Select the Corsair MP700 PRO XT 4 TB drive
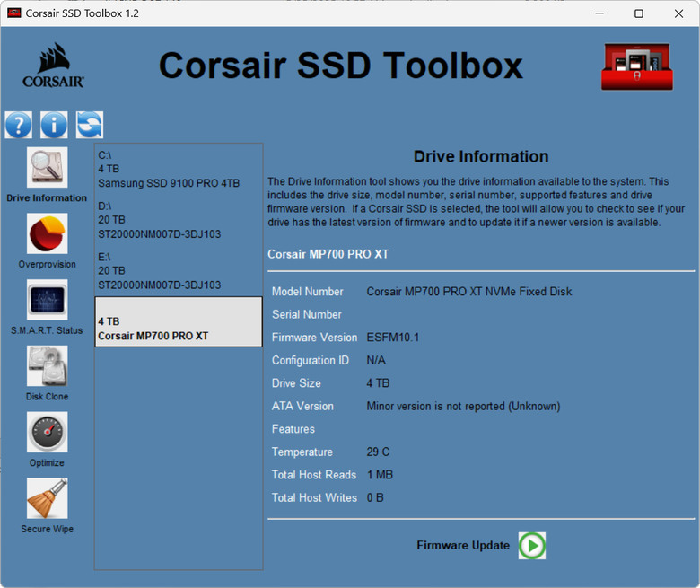Screen dimensions: 700x588 tap(179, 322)
